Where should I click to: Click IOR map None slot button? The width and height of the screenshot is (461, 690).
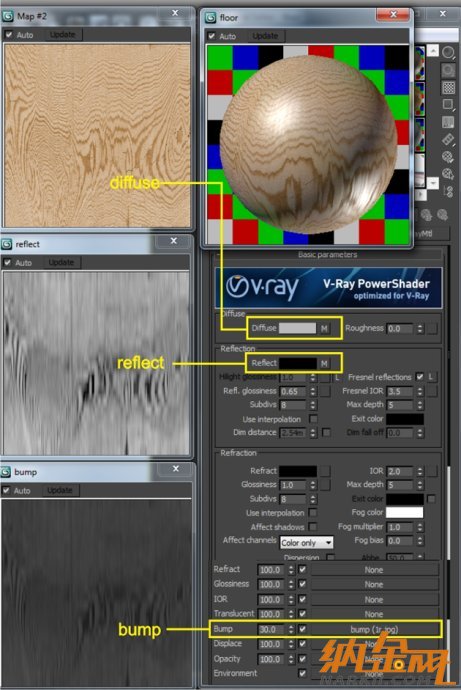coord(374,599)
